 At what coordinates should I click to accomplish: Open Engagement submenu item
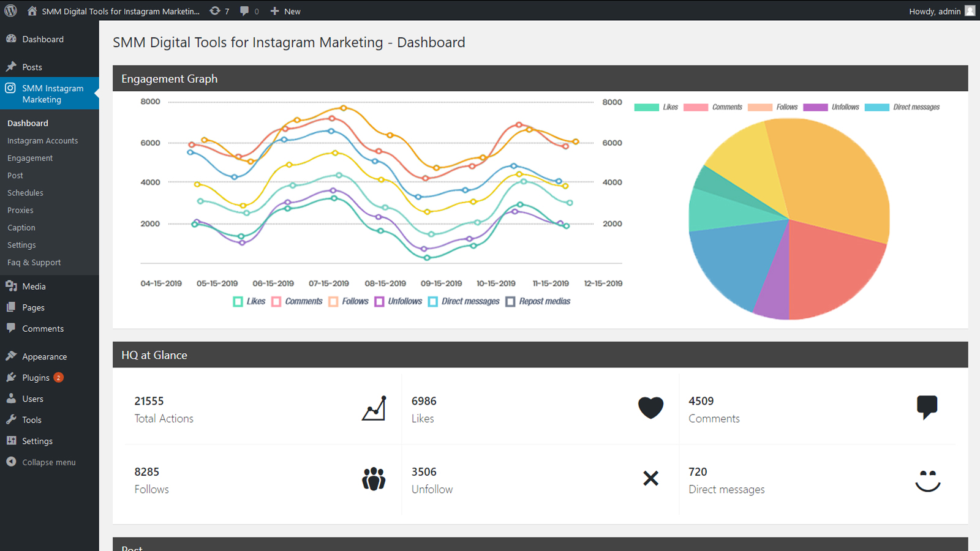(x=30, y=158)
